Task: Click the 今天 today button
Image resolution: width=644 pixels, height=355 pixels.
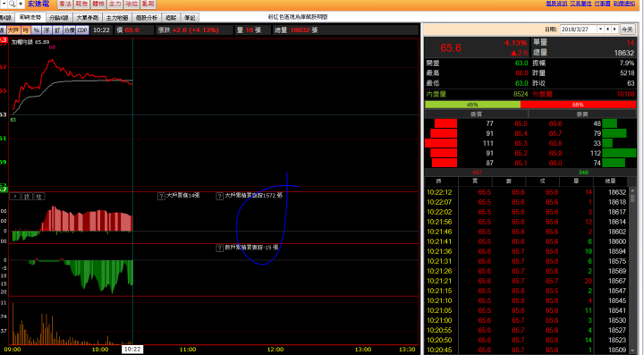Action: click(627, 30)
